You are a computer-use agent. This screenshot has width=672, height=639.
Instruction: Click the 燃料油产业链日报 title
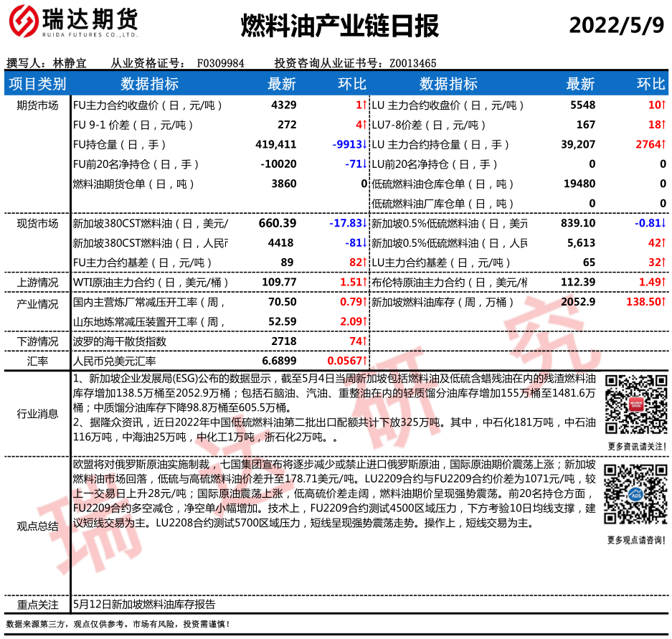[x=339, y=26]
